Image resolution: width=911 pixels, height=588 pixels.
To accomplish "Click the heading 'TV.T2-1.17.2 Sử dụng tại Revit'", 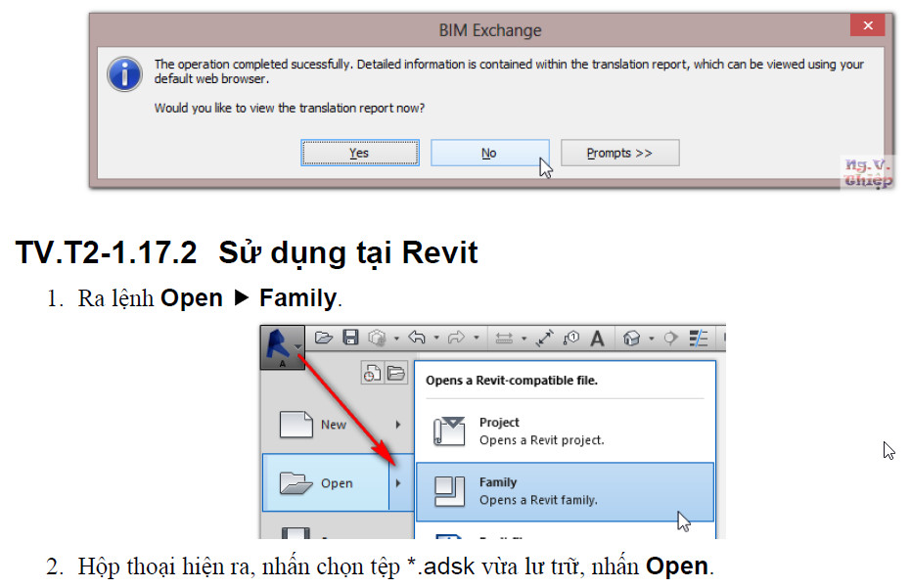I will [247, 252].
